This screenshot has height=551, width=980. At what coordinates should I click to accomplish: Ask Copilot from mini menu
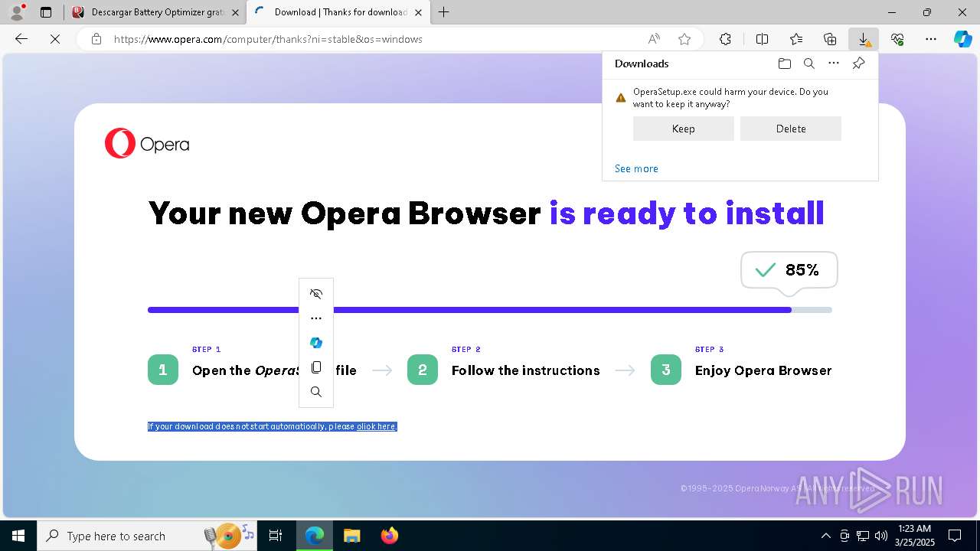tap(316, 343)
